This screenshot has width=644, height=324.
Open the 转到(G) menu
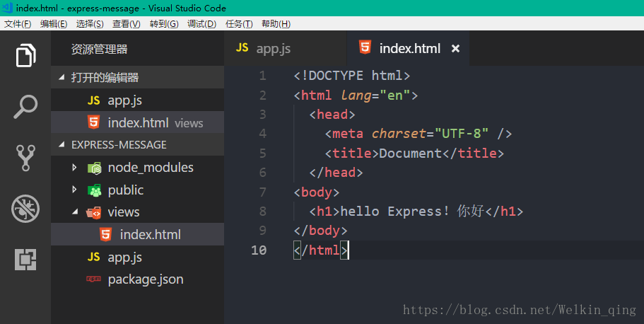point(164,24)
